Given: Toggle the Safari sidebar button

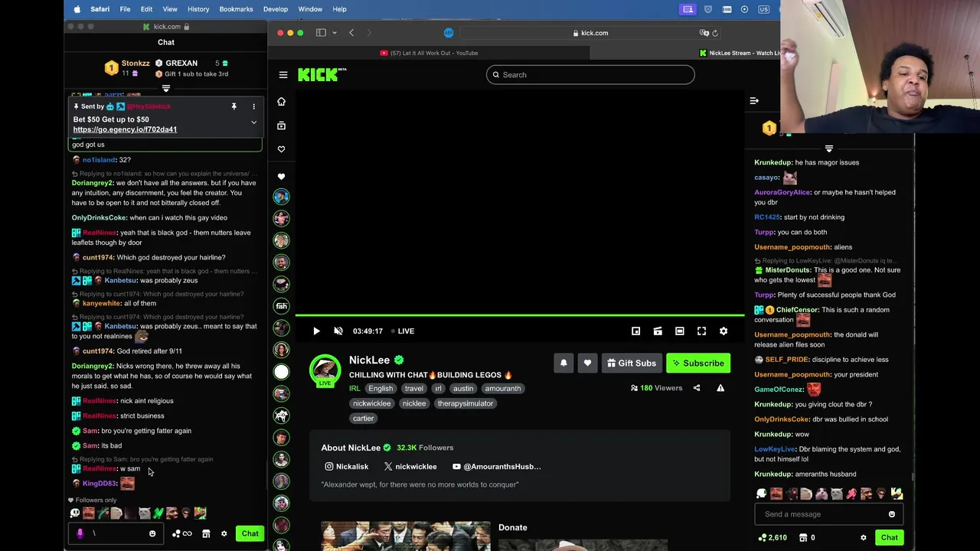Looking at the screenshot, I should click(x=321, y=33).
